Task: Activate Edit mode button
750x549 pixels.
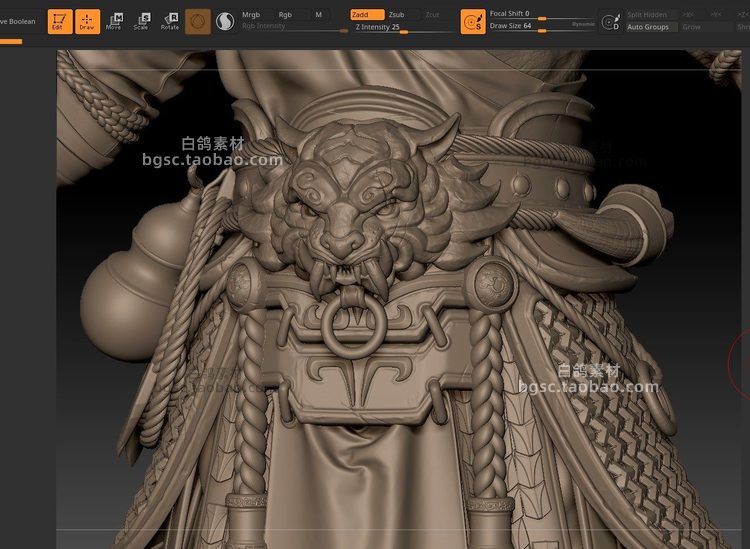Action: [58, 21]
